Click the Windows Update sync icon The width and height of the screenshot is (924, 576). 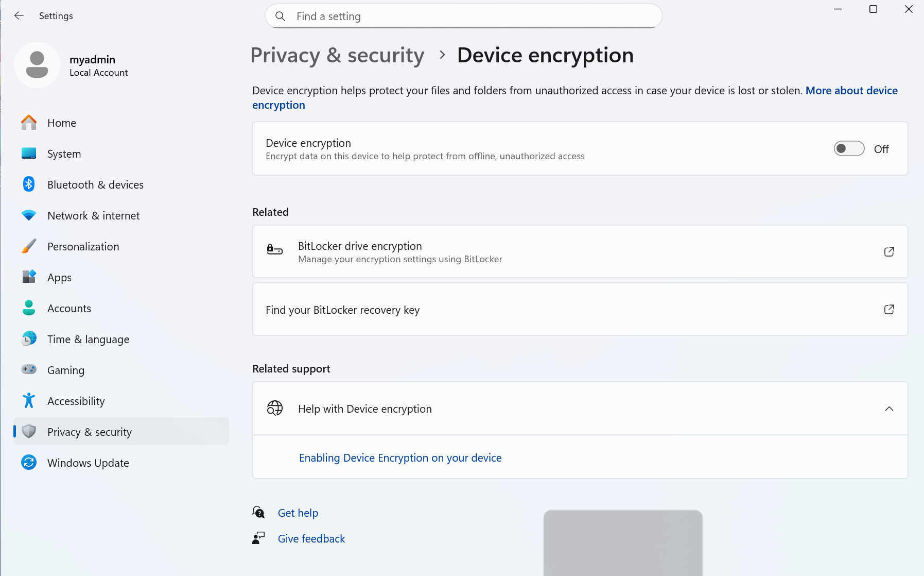(29, 463)
